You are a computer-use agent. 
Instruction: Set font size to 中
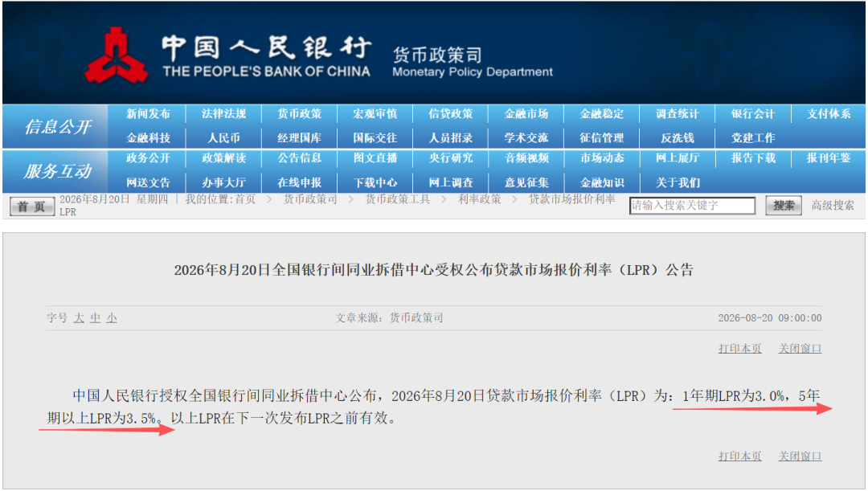coord(95,318)
